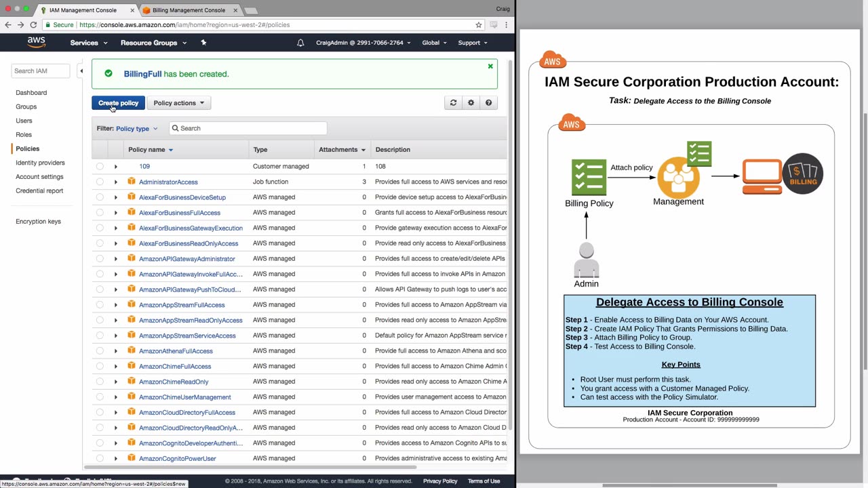This screenshot has height=488, width=868.
Task: Click the AmazonAthenaFullAccess policy box icon
Action: 132,350
